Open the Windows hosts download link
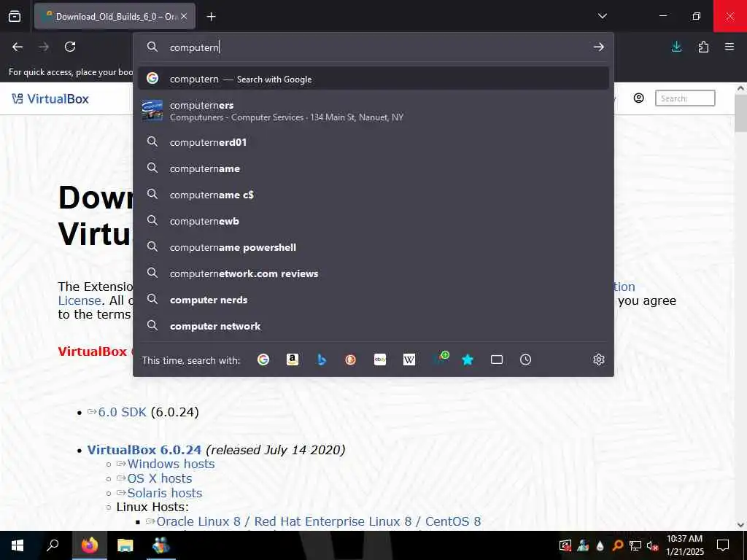 [171, 464]
